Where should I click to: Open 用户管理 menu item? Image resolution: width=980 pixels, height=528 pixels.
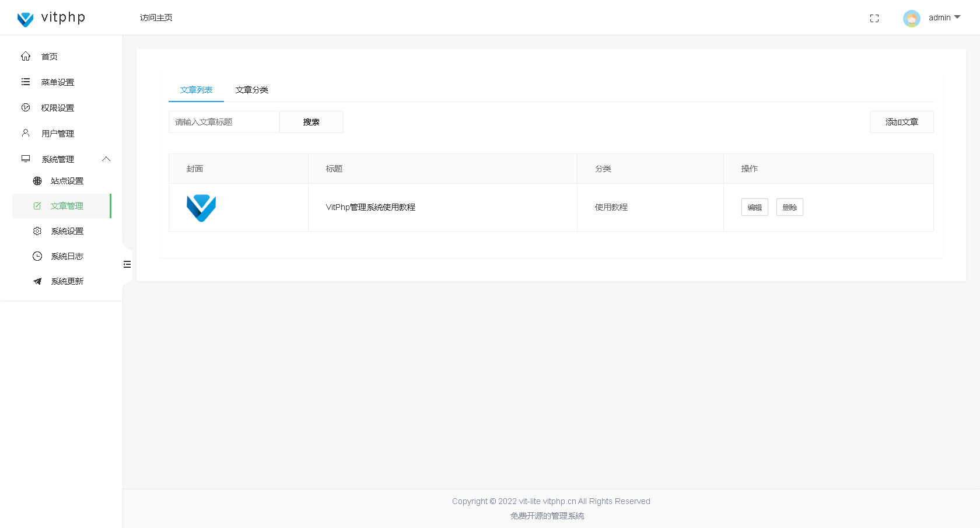(61, 134)
